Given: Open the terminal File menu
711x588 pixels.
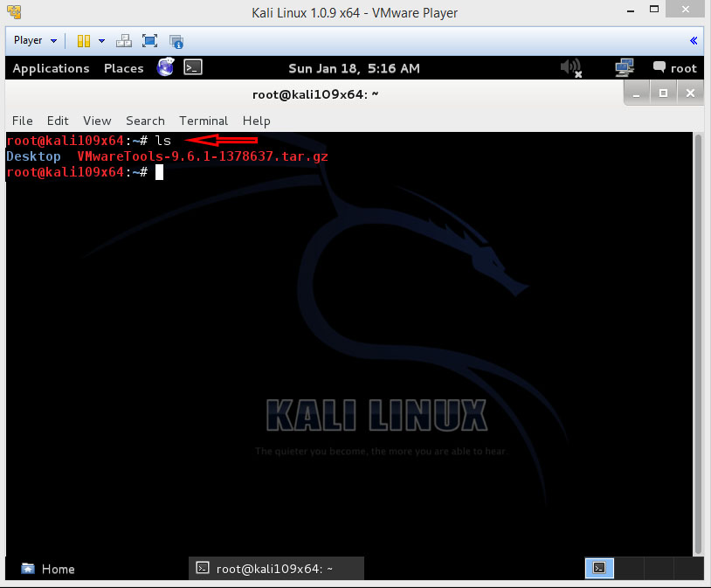Looking at the screenshot, I should tap(22, 121).
